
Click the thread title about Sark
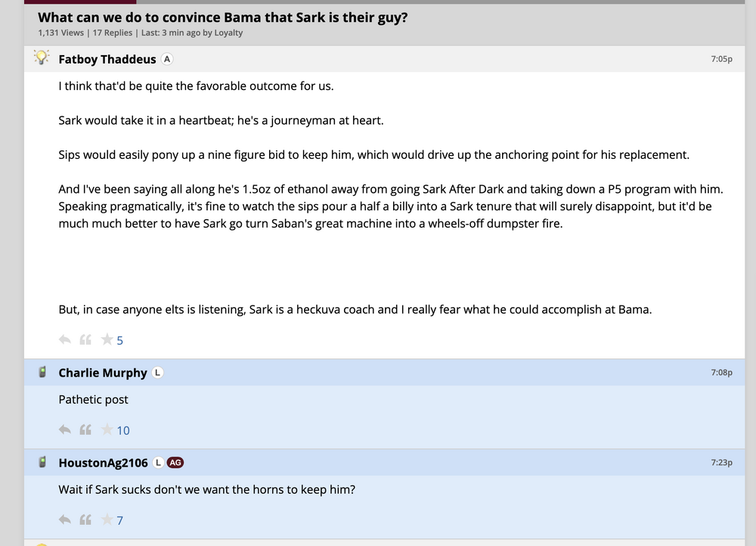pos(223,17)
